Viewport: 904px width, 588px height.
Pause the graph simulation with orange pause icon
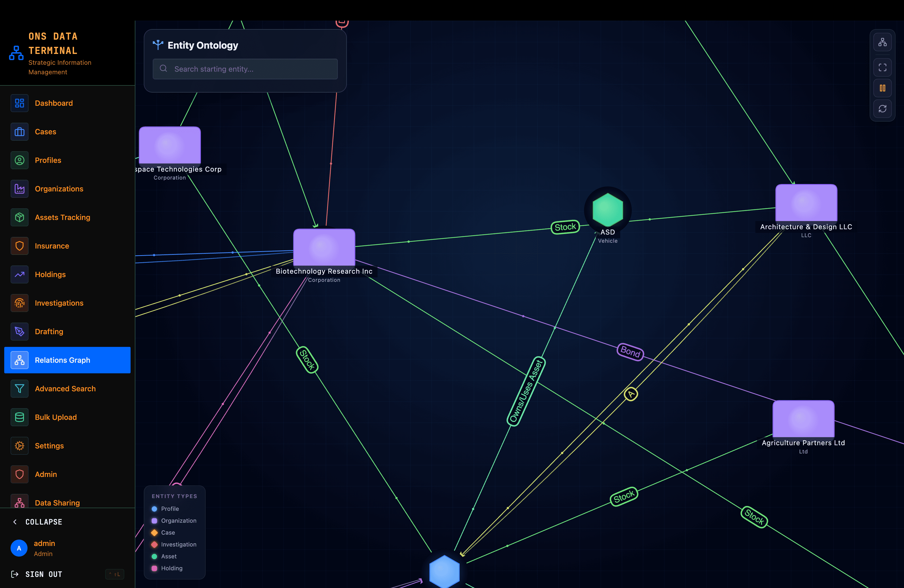tap(882, 88)
